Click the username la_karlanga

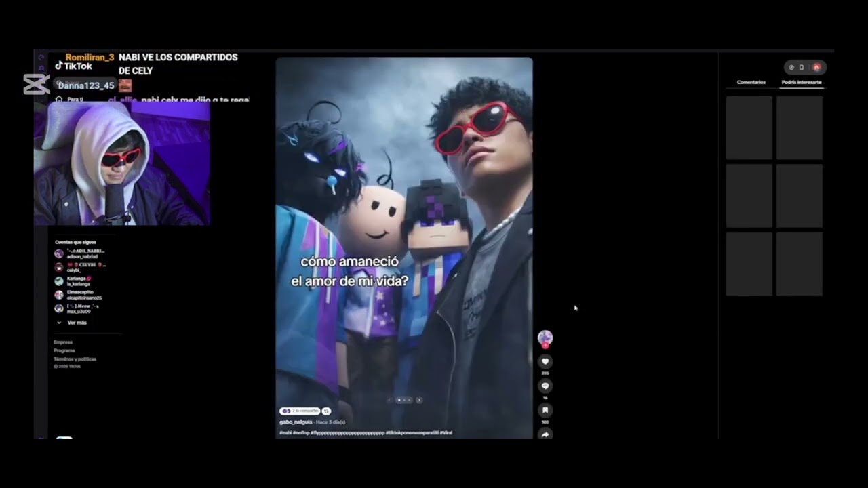click(x=78, y=284)
